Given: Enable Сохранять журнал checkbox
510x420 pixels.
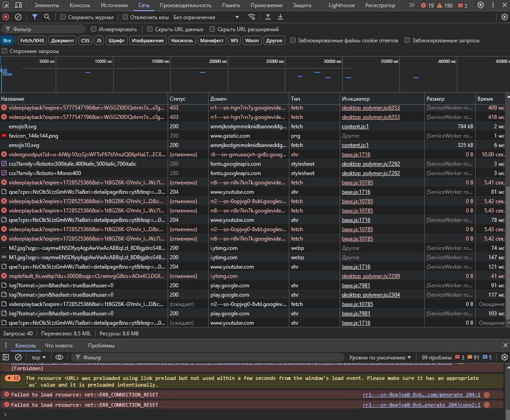Looking at the screenshot, I should click(63, 17).
